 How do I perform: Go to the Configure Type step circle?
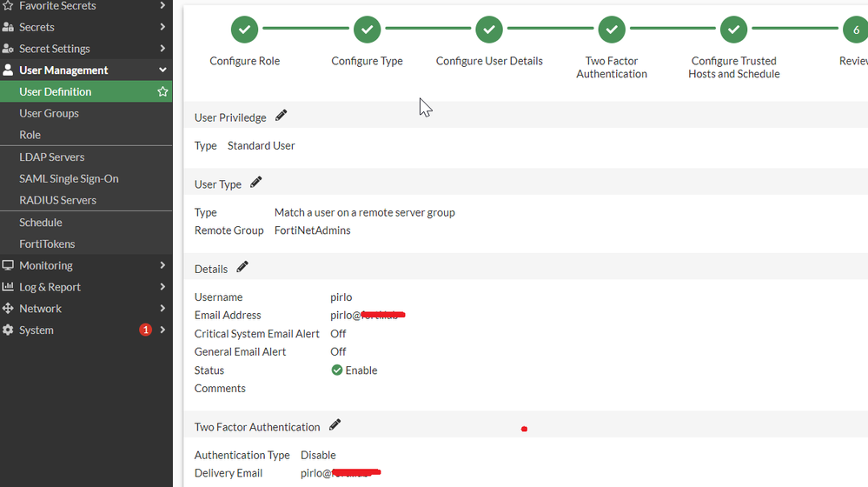(x=367, y=30)
